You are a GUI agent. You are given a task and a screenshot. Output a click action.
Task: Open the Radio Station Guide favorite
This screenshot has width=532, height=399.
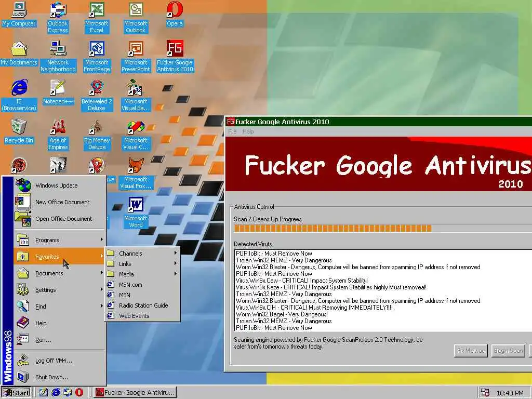(142, 305)
